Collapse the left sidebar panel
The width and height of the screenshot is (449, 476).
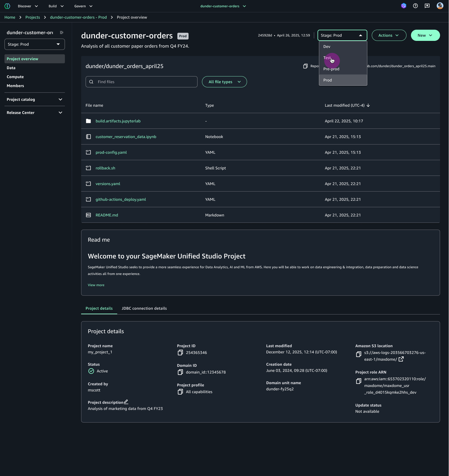pyautogui.click(x=61, y=32)
